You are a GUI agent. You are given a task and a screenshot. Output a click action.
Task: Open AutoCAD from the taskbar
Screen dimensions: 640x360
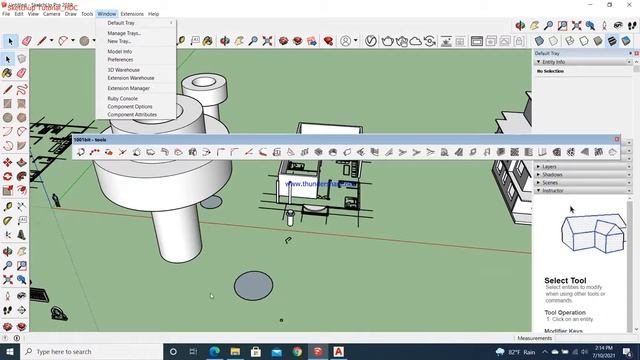338,351
